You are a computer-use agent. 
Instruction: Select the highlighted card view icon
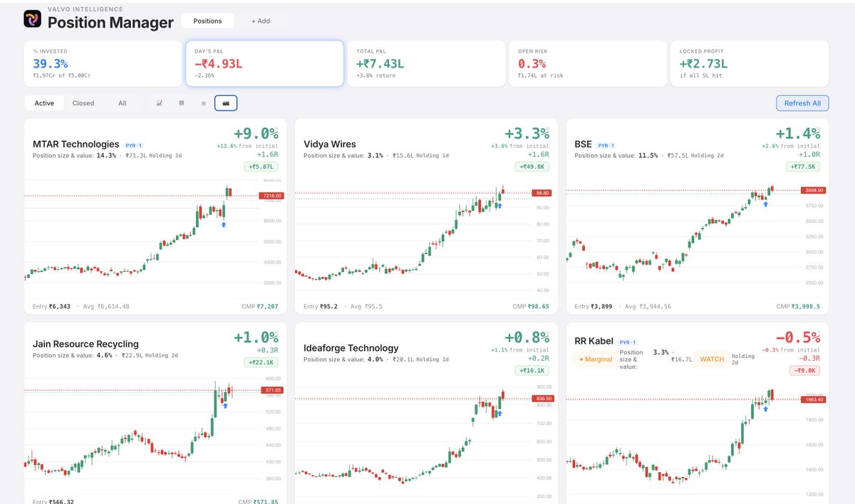point(226,103)
